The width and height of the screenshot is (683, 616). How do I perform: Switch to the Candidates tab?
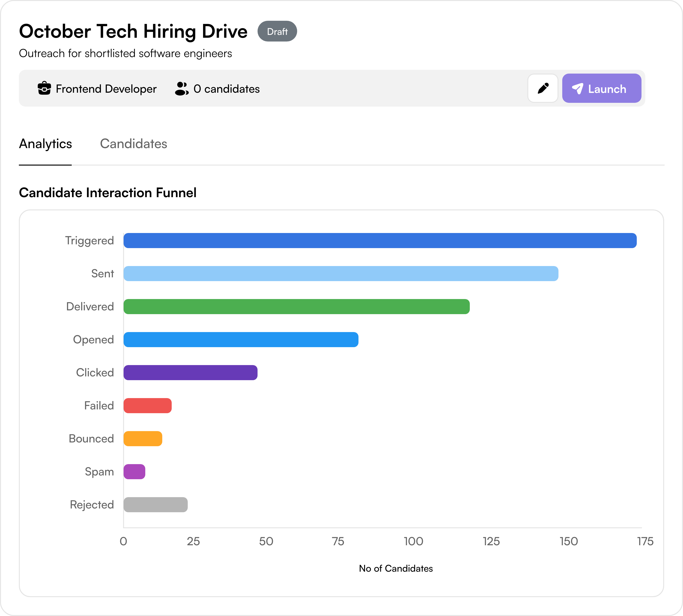[x=133, y=144]
